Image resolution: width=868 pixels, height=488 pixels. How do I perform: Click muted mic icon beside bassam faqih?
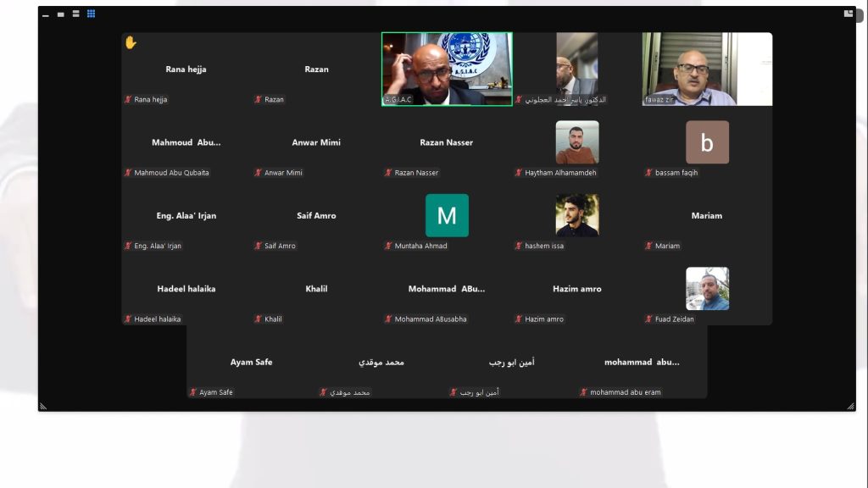(648, 173)
